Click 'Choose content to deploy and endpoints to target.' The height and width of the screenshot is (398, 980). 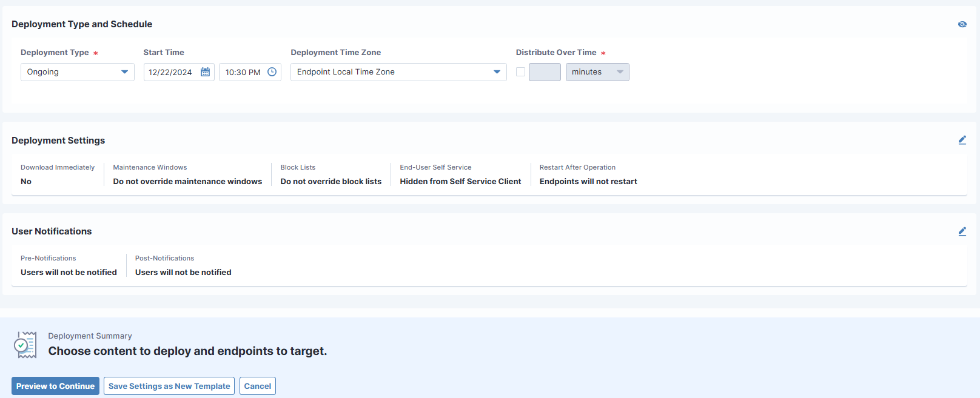click(x=187, y=351)
